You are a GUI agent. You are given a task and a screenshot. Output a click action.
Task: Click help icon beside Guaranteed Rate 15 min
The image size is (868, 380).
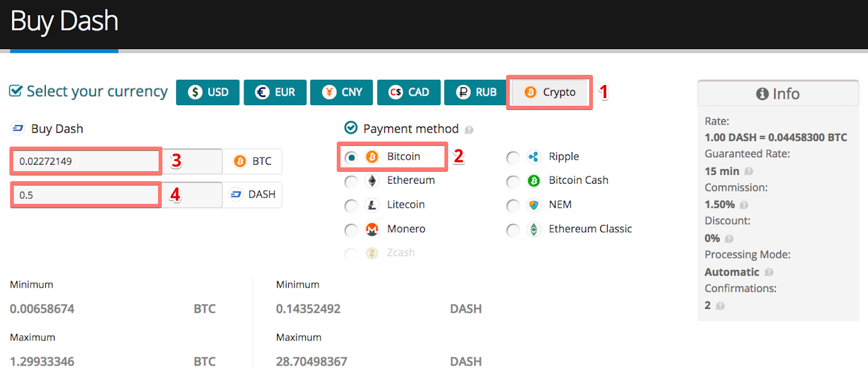(x=748, y=171)
